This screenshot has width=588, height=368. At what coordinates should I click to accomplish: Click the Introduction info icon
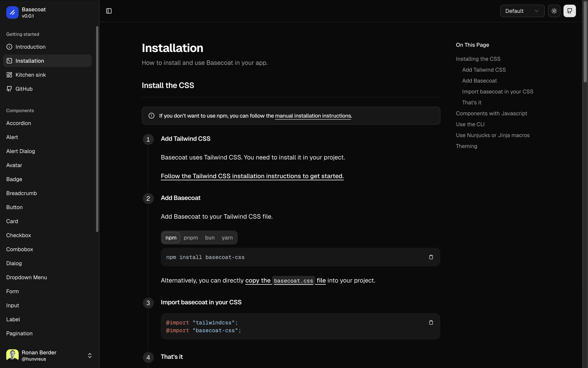[9, 47]
